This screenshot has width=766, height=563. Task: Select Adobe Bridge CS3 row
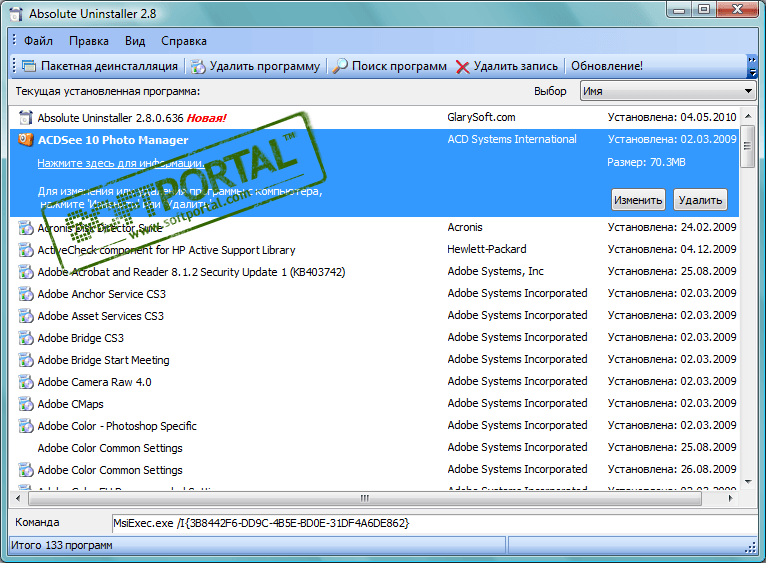[x=374, y=338]
